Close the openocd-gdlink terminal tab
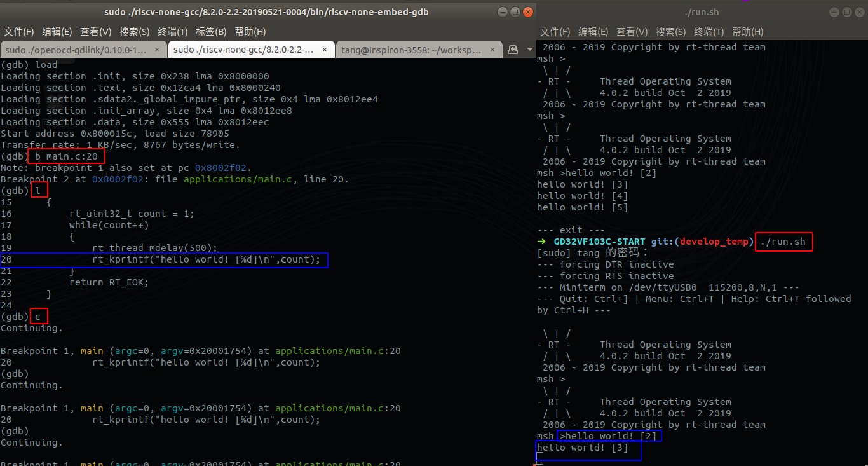Viewport: 868px width, 466px height. point(158,50)
